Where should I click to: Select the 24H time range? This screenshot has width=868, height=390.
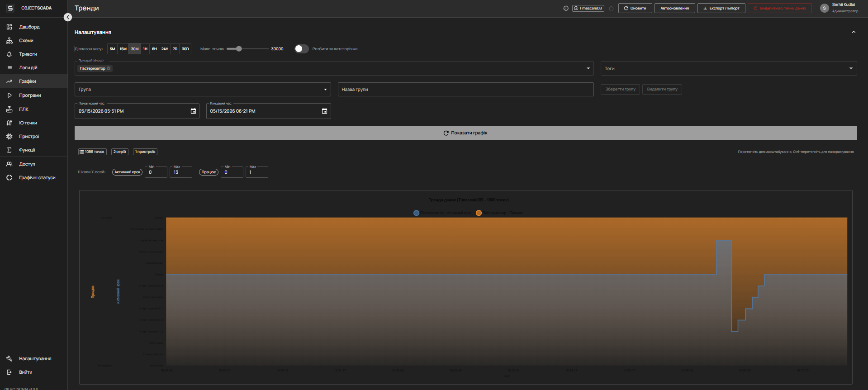click(165, 49)
